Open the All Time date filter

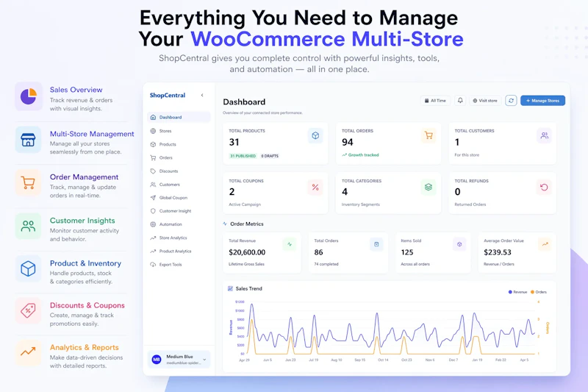pyautogui.click(x=435, y=101)
